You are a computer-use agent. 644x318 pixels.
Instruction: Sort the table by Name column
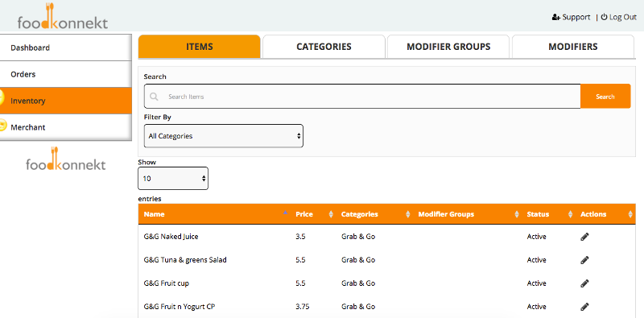coord(213,214)
